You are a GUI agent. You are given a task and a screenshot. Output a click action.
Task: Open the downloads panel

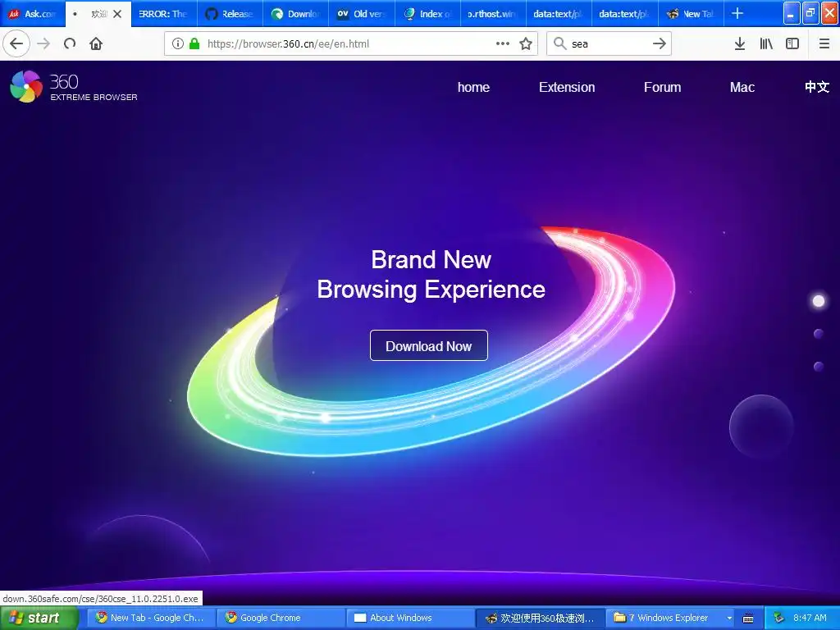(740, 43)
